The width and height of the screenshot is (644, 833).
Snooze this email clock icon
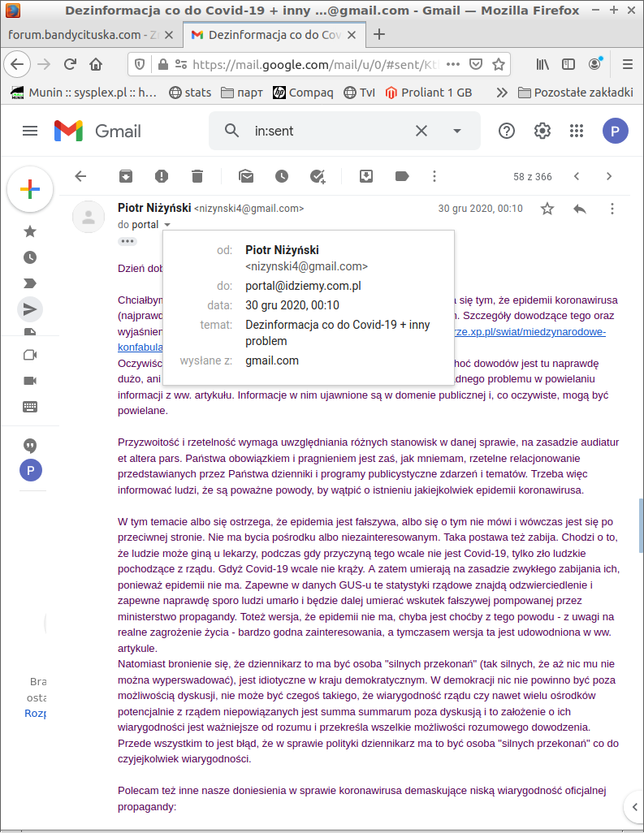(282, 176)
